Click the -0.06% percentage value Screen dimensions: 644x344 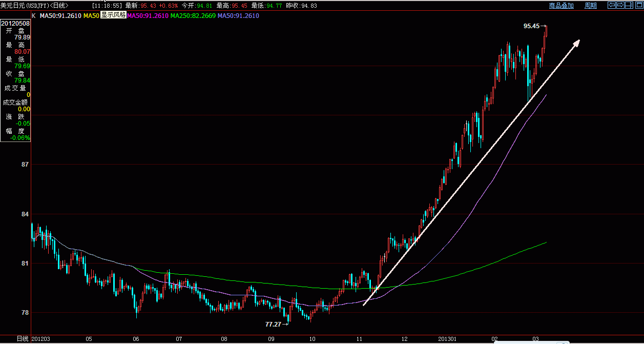[x=20, y=138]
